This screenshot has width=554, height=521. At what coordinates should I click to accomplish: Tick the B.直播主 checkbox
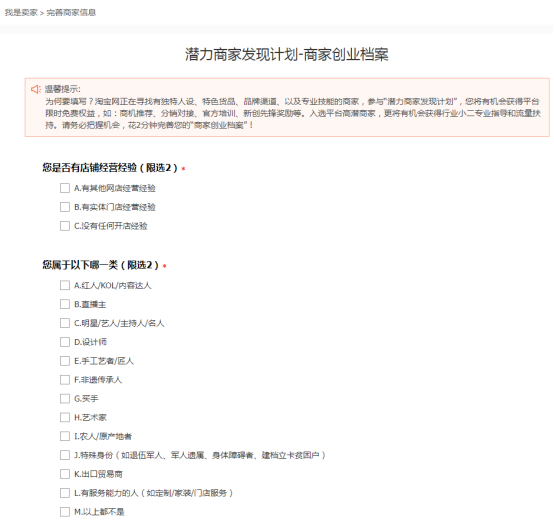[x=65, y=304]
